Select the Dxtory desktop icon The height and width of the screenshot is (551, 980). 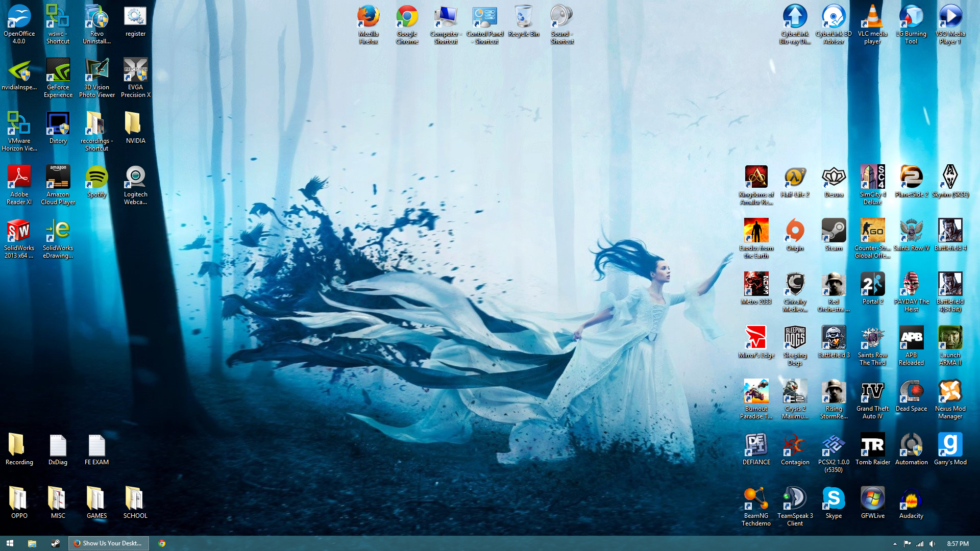[x=58, y=128]
